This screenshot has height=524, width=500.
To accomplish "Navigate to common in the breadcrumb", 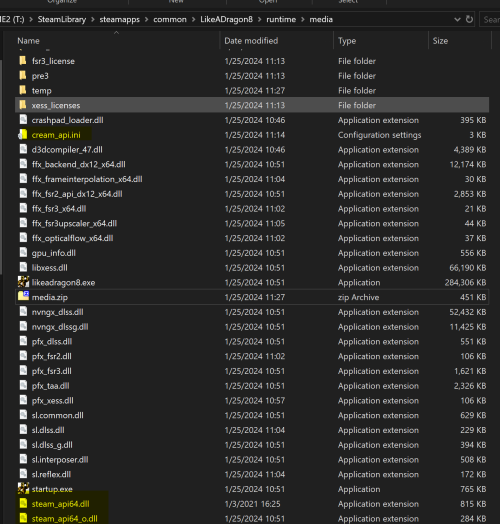I will tap(170, 19).
